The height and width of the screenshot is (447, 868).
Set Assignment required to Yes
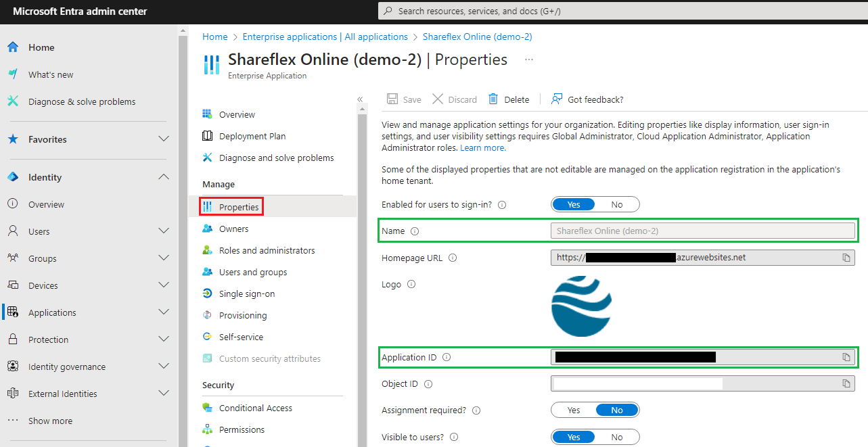tap(574, 410)
